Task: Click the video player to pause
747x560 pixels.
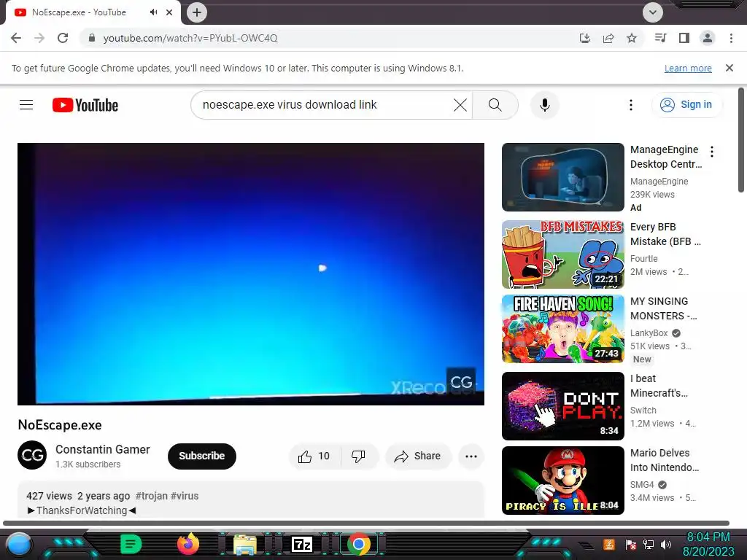Action: (x=251, y=274)
